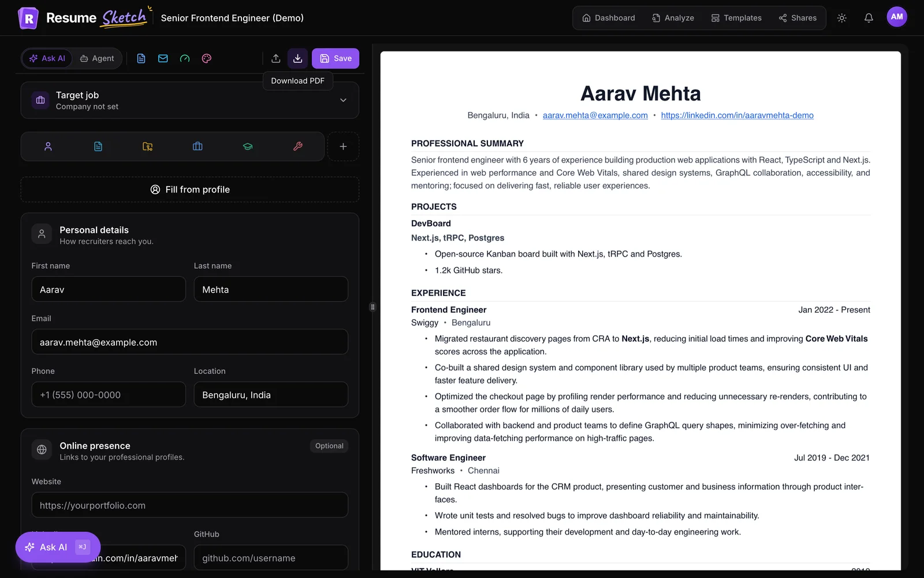
Task: Click the Download PDF icon
Action: (x=297, y=58)
